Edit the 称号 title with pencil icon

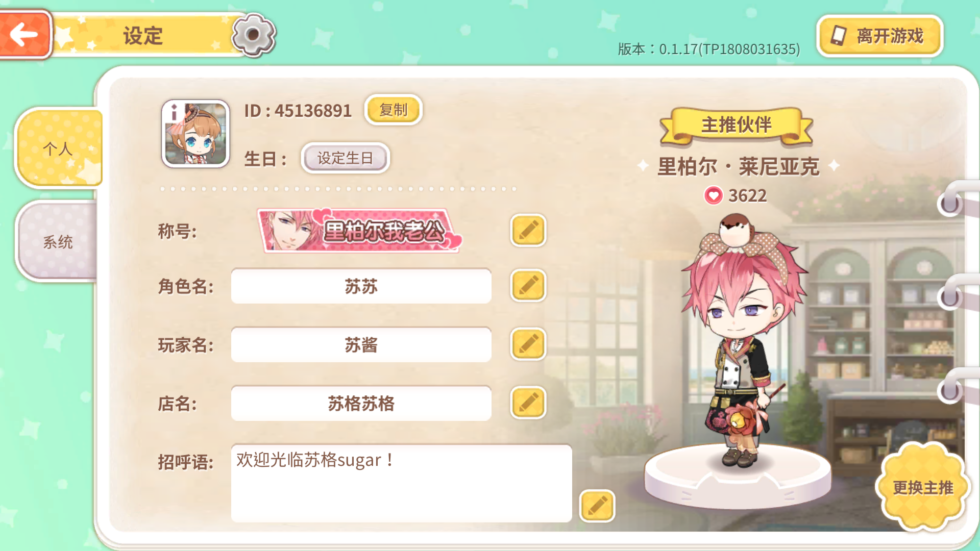pyautogui.click(x=528, y=231)
